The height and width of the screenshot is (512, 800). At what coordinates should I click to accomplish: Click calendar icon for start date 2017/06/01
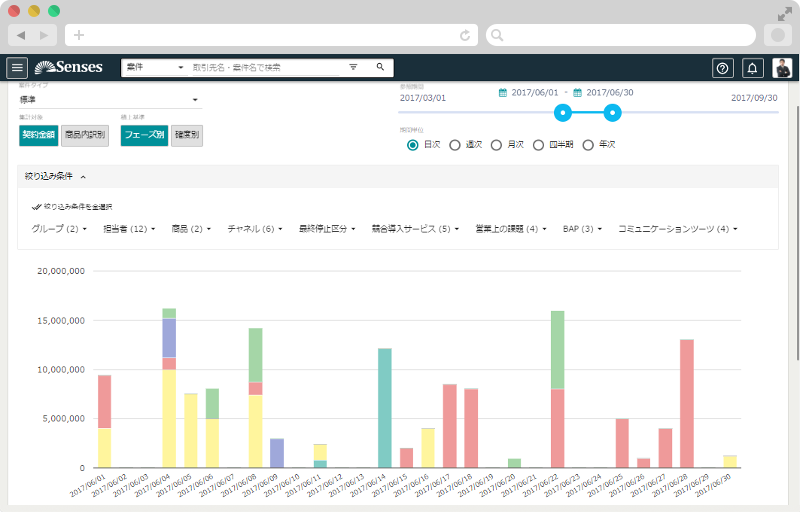503,93
